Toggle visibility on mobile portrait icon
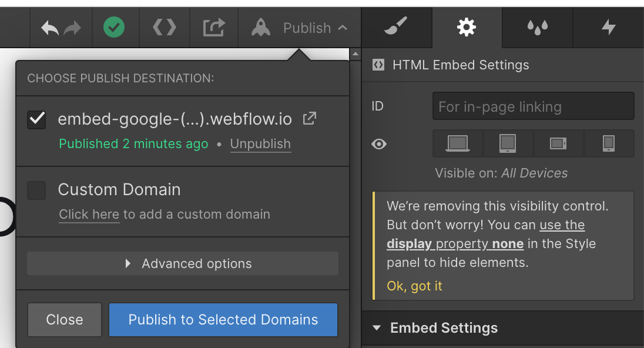 coord(609,143)
